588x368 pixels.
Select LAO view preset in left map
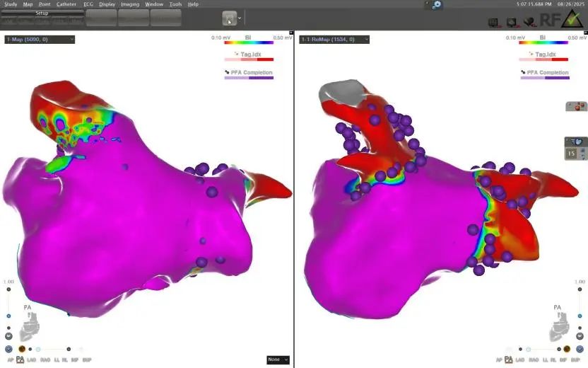(x=33, y=360)
